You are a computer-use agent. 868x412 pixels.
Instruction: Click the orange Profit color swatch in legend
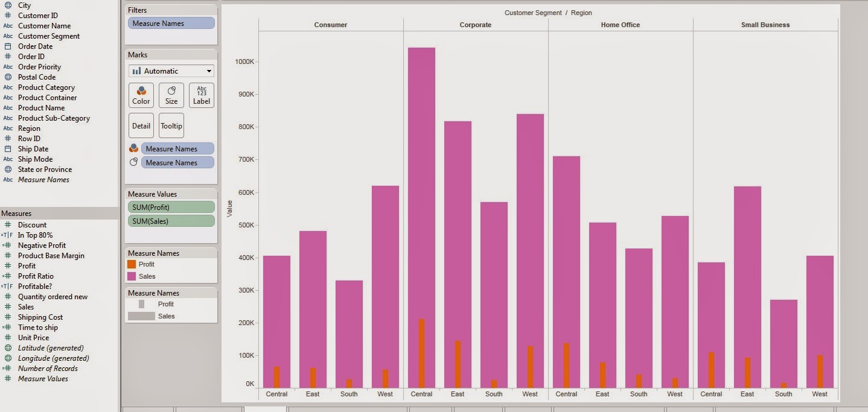132,264
